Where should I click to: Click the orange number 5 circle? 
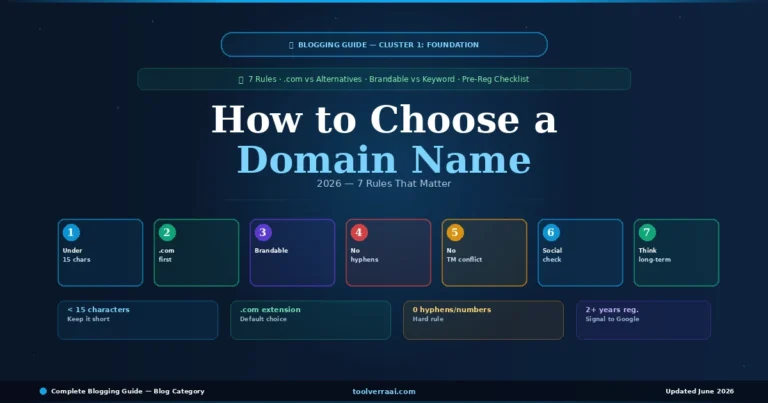tap(455, 233)
